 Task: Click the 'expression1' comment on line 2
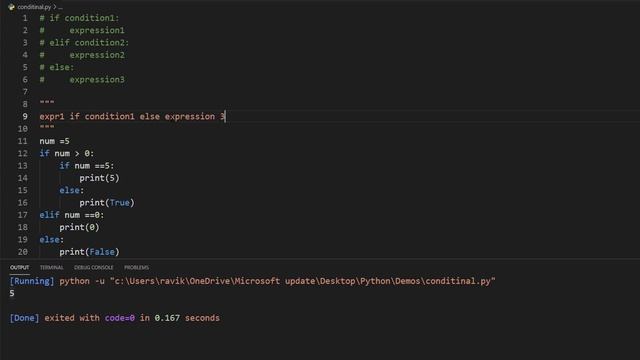tap(97, 30)
